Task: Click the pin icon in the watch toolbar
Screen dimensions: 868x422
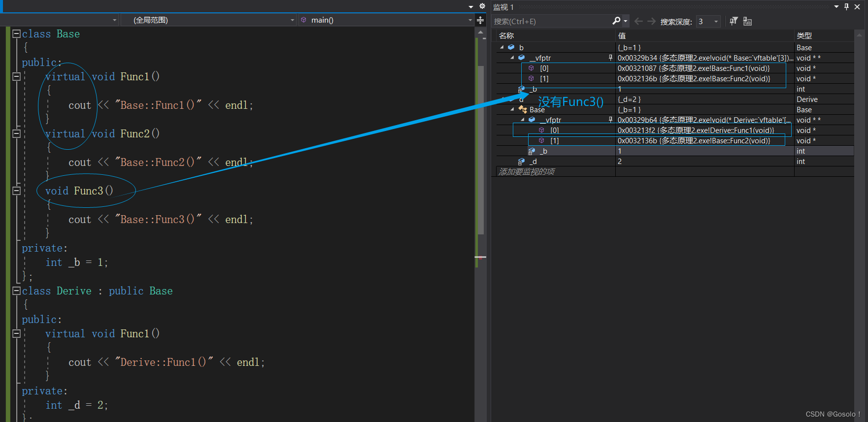Action: pyautogui.click(x=734, y=21)
